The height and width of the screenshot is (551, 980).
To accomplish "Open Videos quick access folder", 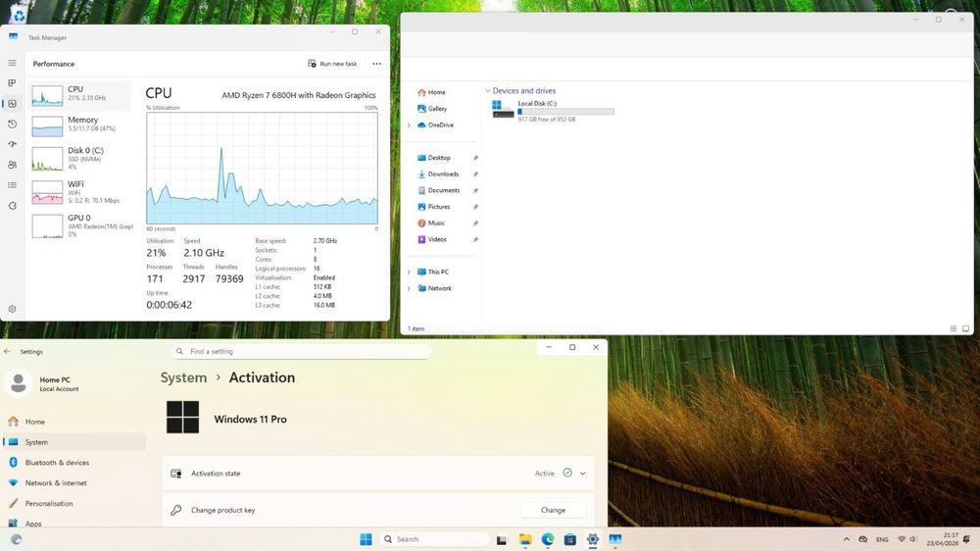I will pos(432,239).
